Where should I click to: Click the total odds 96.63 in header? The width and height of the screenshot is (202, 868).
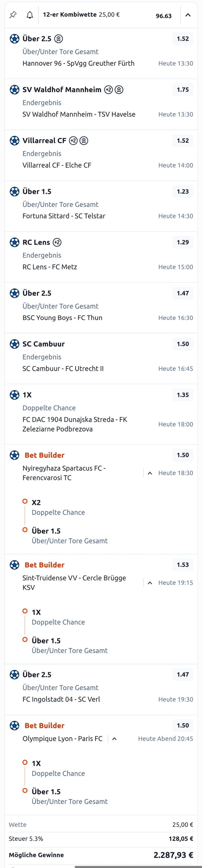164,16
